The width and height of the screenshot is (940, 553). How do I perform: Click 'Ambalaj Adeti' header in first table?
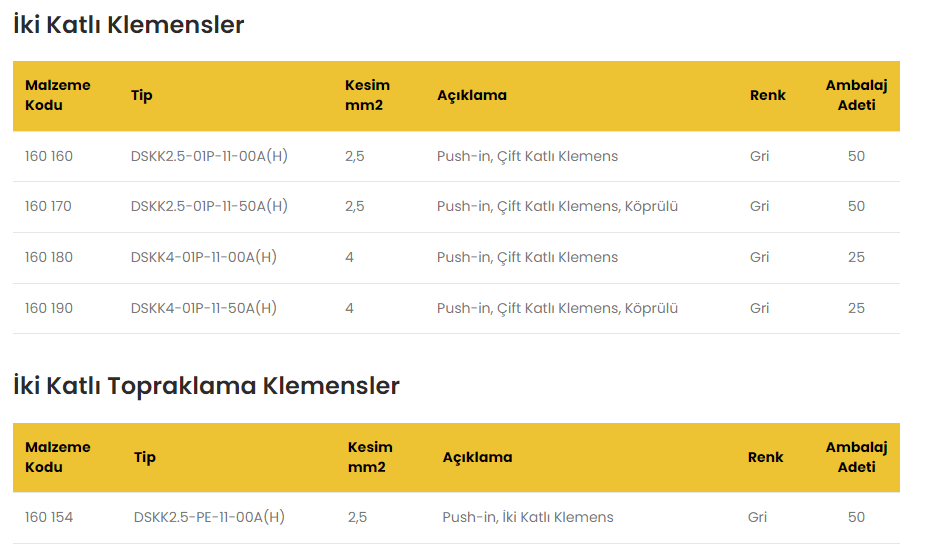[856, 95]
